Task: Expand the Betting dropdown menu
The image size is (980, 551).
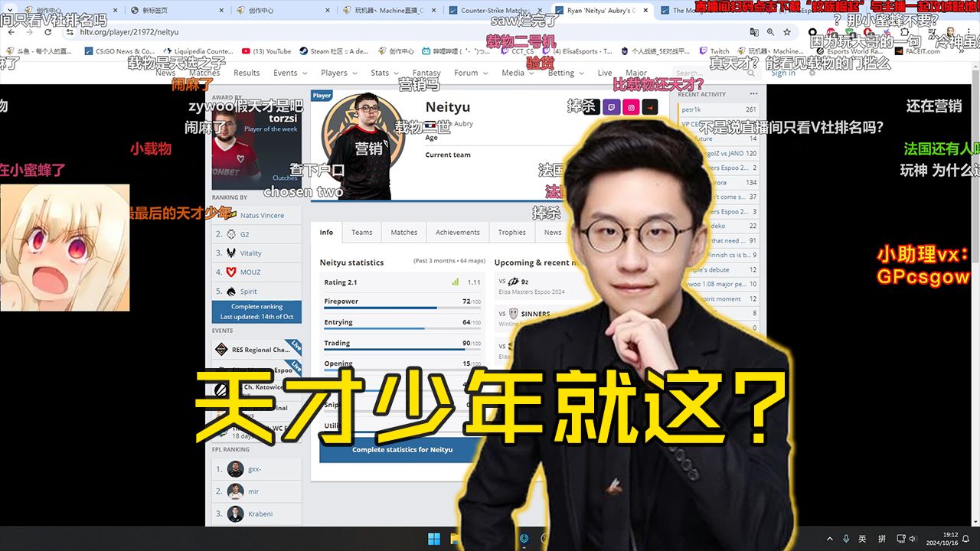Action: 565,73
